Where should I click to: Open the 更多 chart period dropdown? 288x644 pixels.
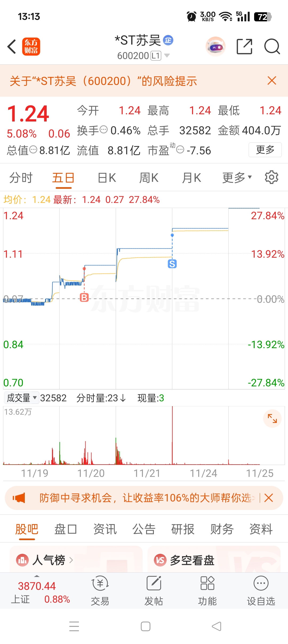pyautogui.click(x=237, y=178)
